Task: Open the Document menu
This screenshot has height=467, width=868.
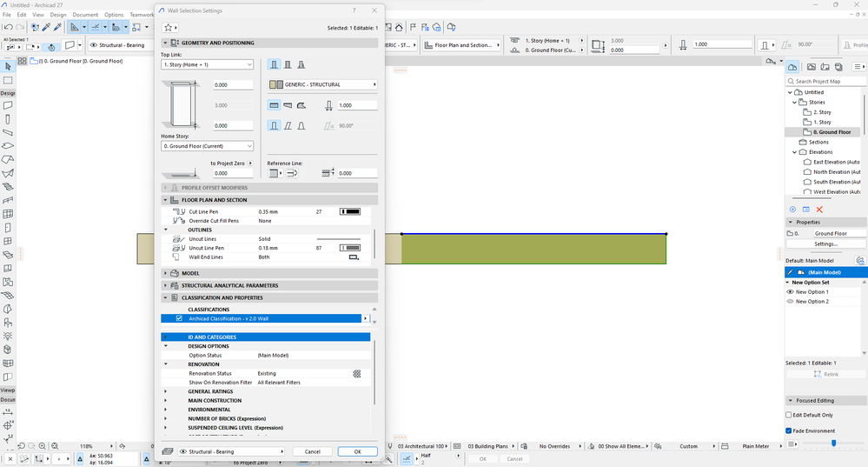Action: click(85, 15)
